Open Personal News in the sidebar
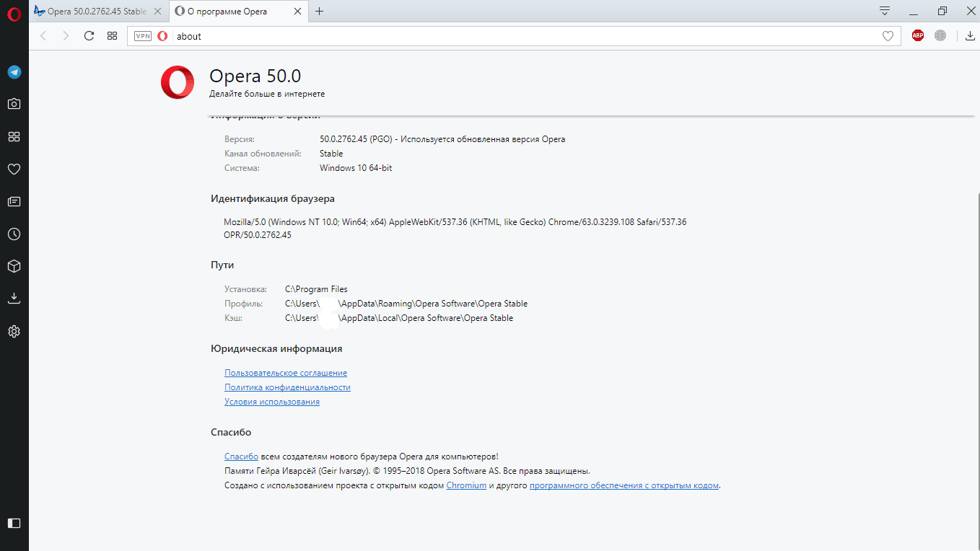The image size is (980, 551). [14, 202]
